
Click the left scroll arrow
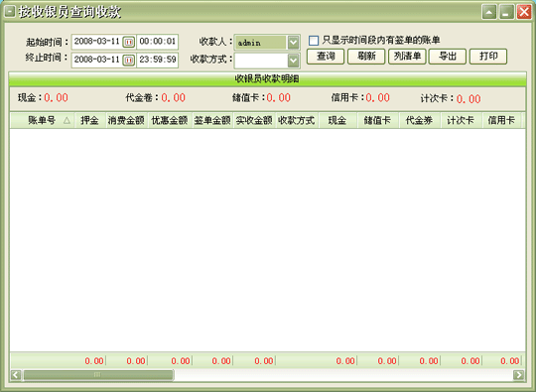tap(15, 375)
